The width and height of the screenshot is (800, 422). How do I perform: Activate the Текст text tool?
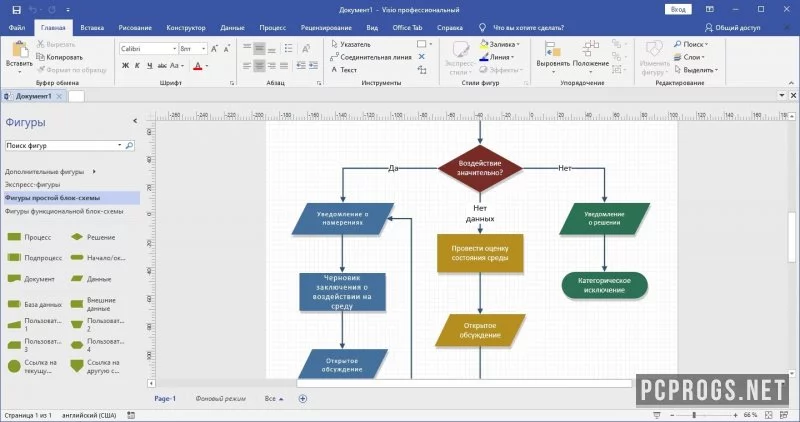[344, 70]
